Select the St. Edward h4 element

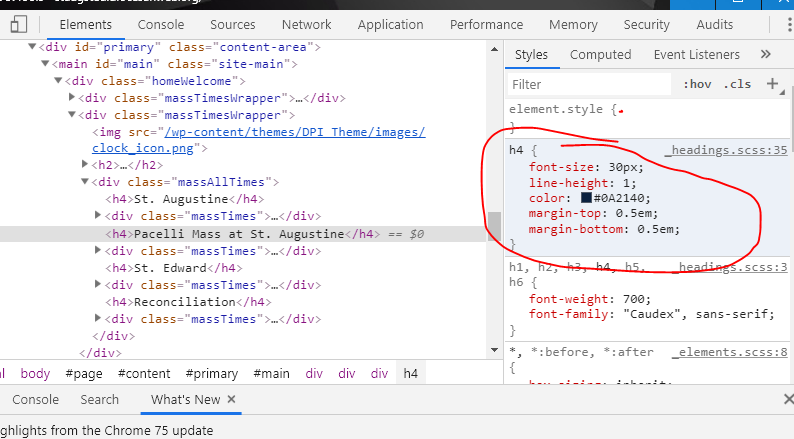tap(175, 268)
